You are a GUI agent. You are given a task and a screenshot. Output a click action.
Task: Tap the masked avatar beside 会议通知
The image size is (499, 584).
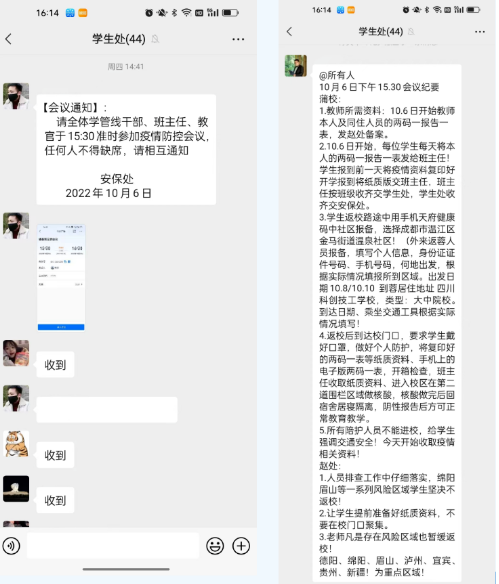coord(16,96)
